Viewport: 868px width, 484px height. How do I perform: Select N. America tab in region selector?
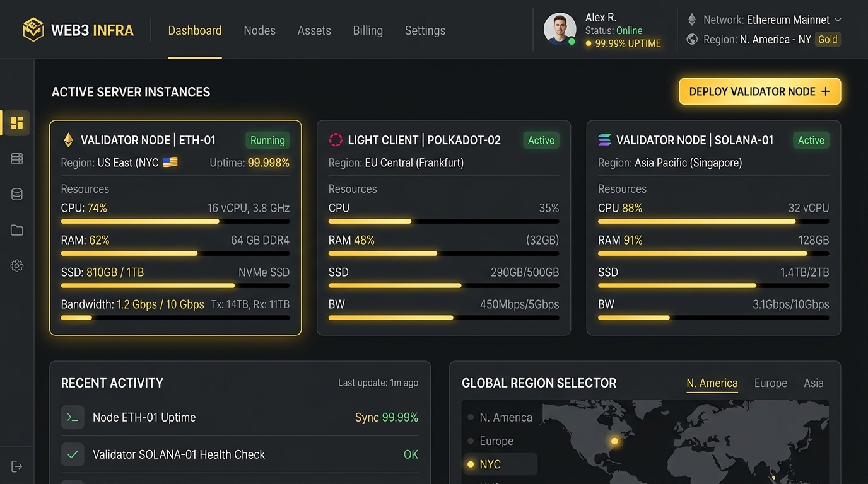(x=712, y=383)
